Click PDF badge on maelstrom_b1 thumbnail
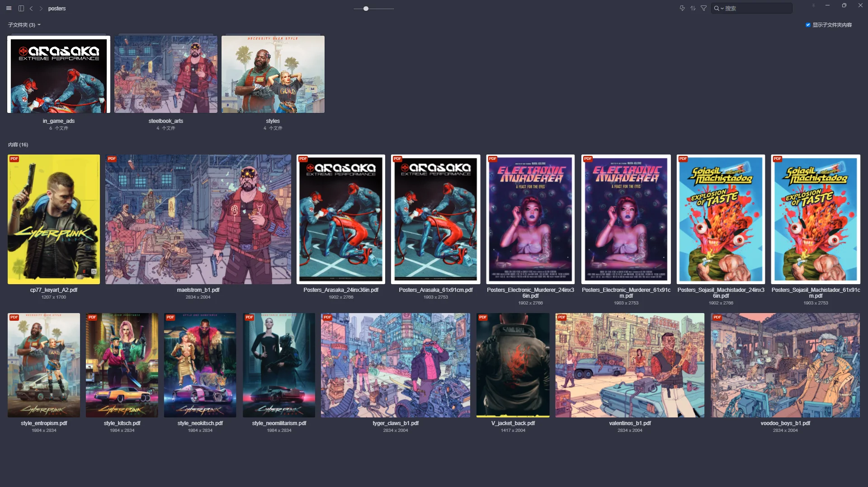This screenshot has height=487, width=868. 112,159
